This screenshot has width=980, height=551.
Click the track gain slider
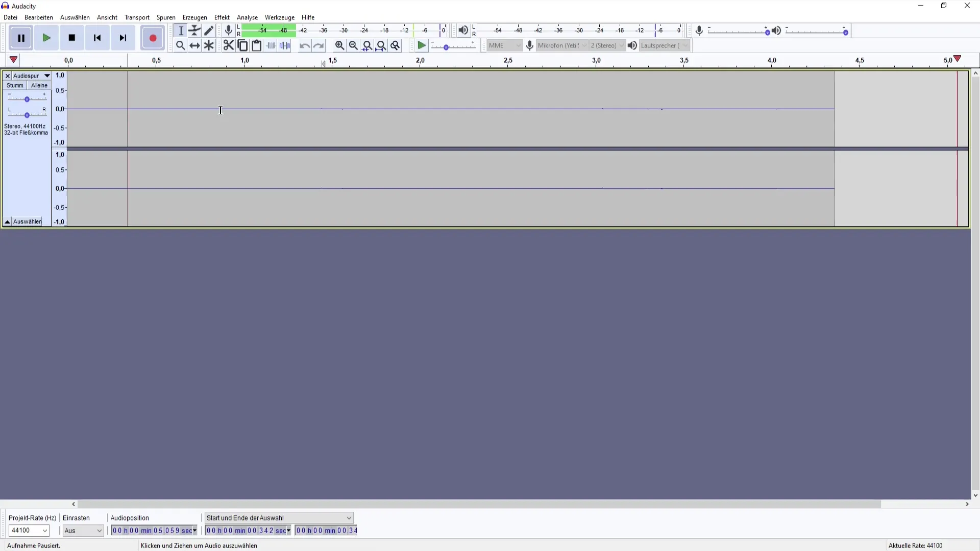click(x=27, y=99)
